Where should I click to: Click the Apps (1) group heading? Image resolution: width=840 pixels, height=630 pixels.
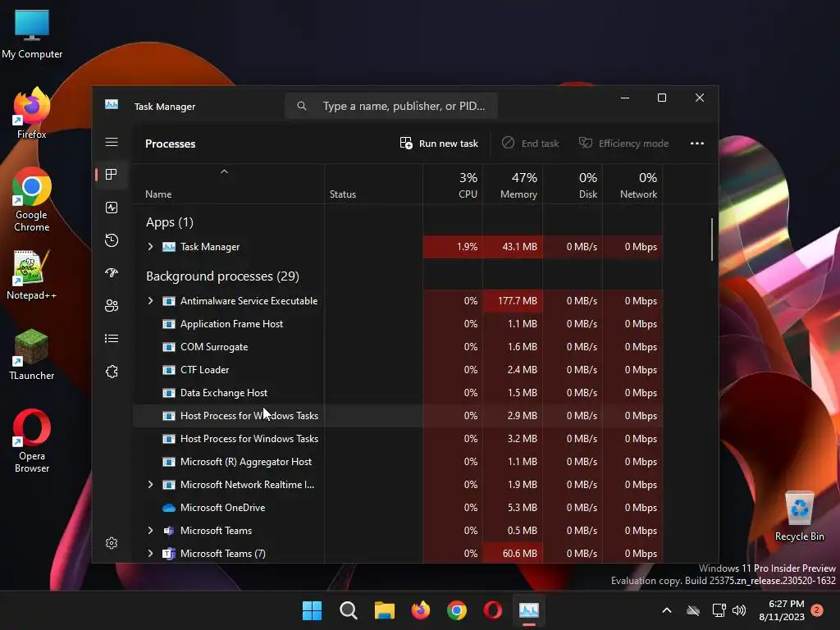click(x=169, y=221)
